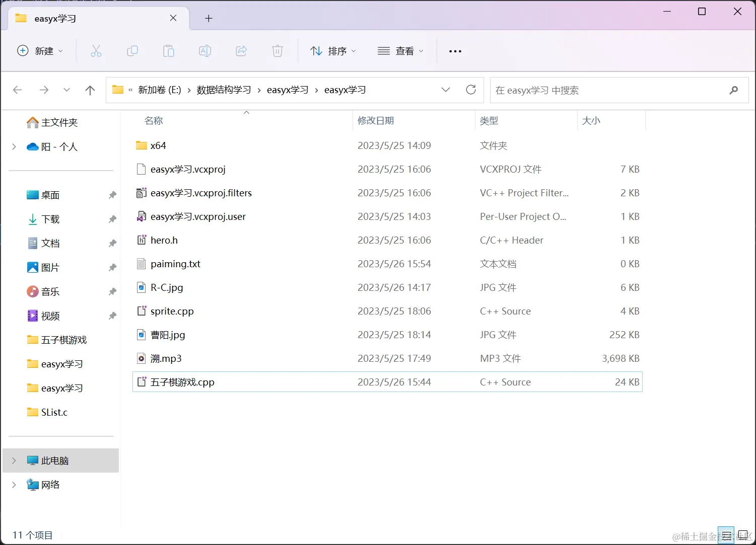756x545 pixels.
Task: Expand the 网络 tree node
Action: tap(14, 485)
